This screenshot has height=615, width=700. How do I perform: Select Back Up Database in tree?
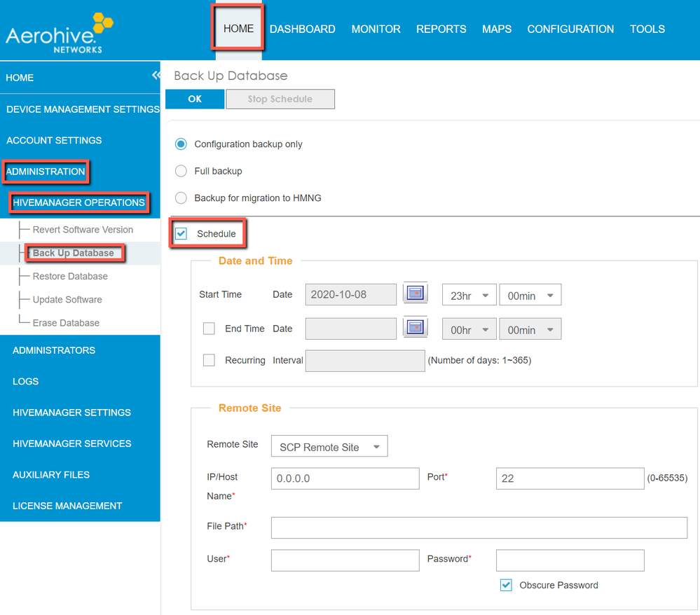(73, 253)
